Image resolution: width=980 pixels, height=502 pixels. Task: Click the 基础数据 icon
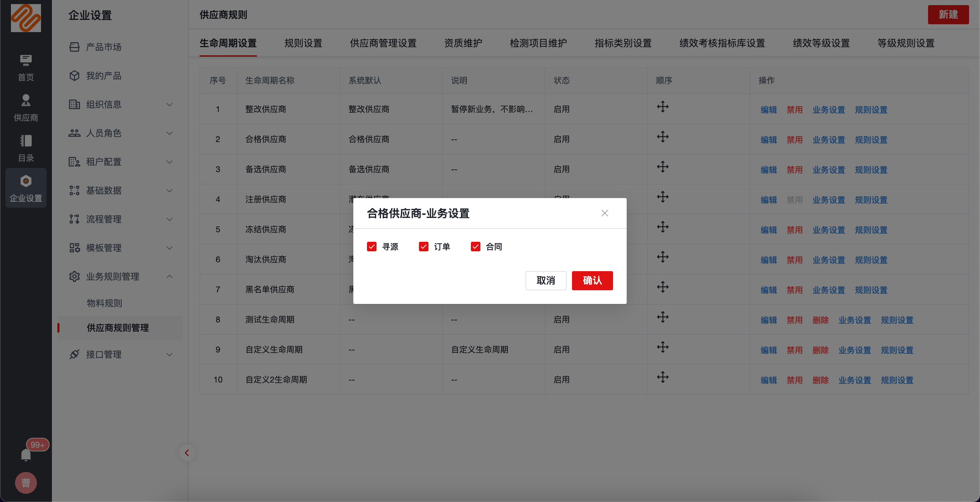point(74,190)
